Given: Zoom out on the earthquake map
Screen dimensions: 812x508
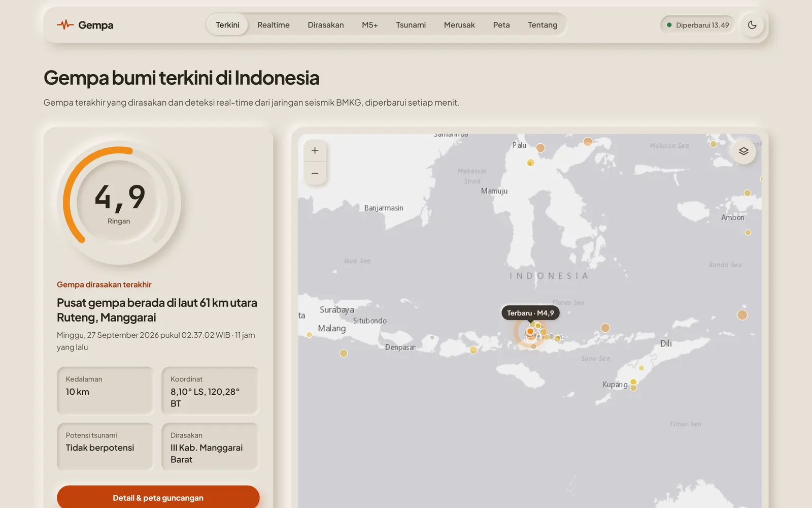Looking at the screenshot, I should [x=315, y=173].
